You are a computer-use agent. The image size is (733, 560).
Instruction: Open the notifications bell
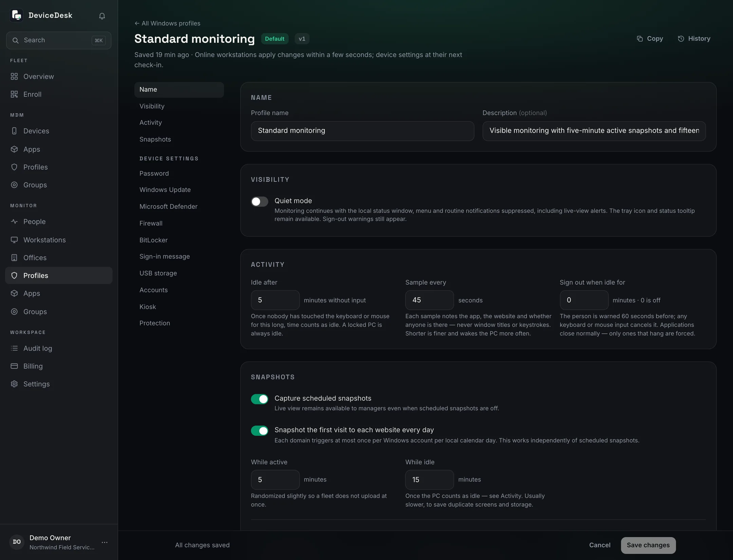[102, 16]
